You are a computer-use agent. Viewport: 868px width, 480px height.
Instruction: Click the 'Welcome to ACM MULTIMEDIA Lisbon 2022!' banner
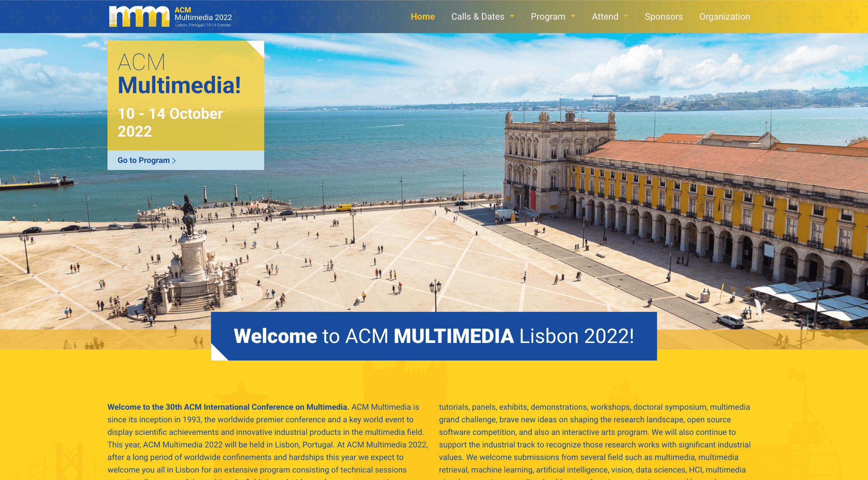(x=434, y=336)
